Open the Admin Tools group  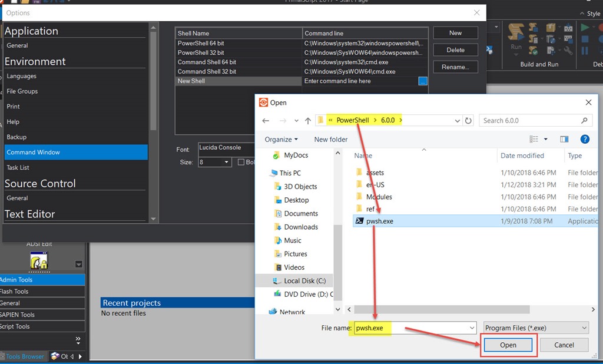(42, 280)
